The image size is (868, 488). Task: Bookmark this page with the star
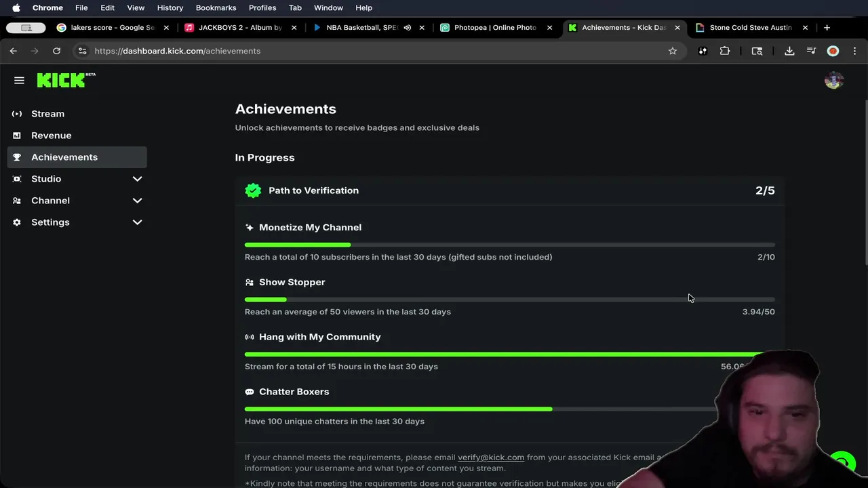673,51
